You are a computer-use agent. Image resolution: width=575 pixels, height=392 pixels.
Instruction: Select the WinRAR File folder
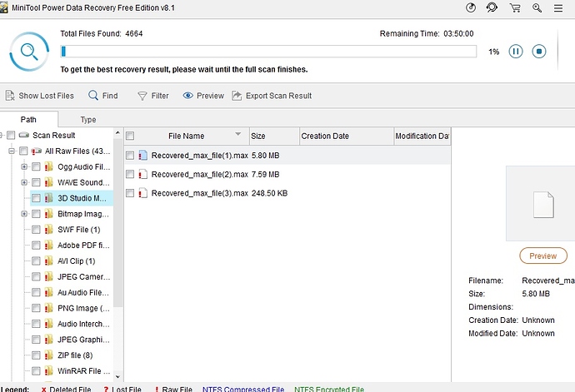pyautogui.click(x=83, y=371)
